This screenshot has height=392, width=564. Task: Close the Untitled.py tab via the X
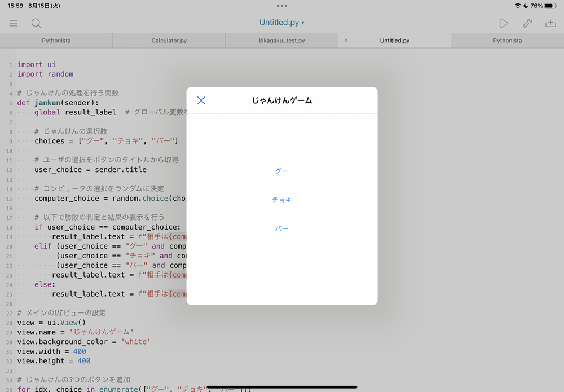click(346, 40)
